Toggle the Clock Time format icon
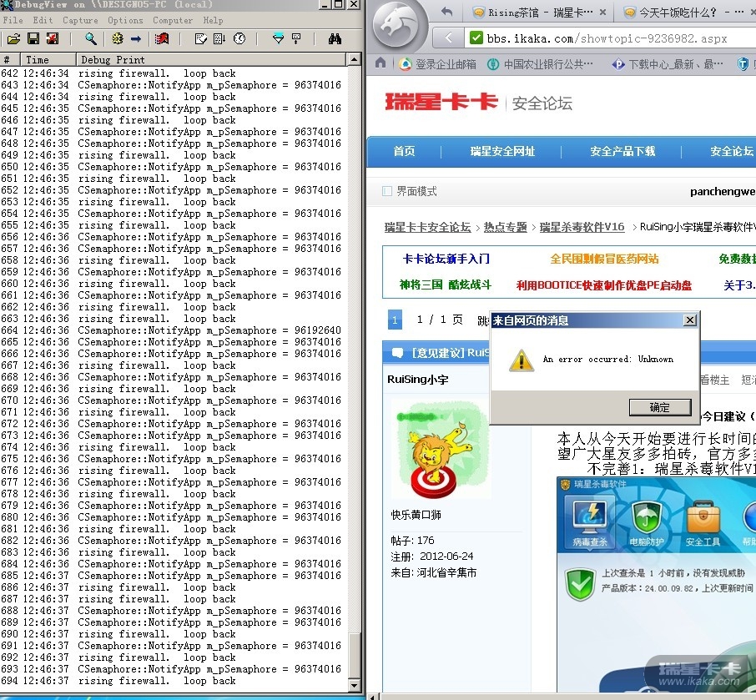 (239, 38)
